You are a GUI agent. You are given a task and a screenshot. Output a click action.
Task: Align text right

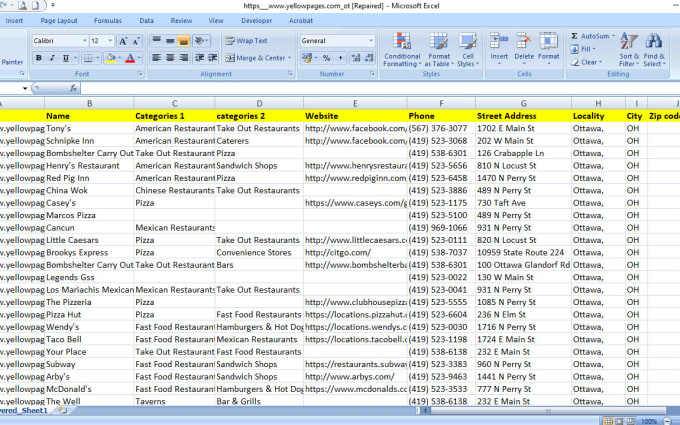183,58
